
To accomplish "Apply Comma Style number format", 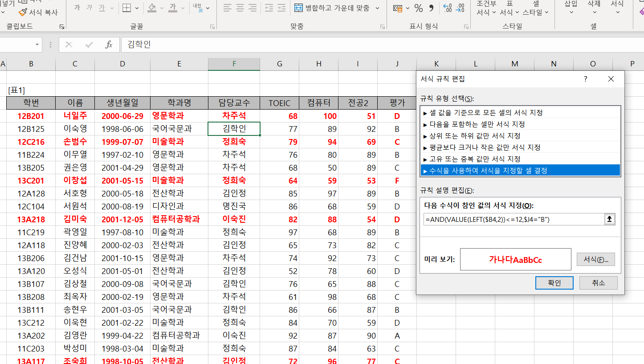I will pyautogui.click(x=431, y=8).
